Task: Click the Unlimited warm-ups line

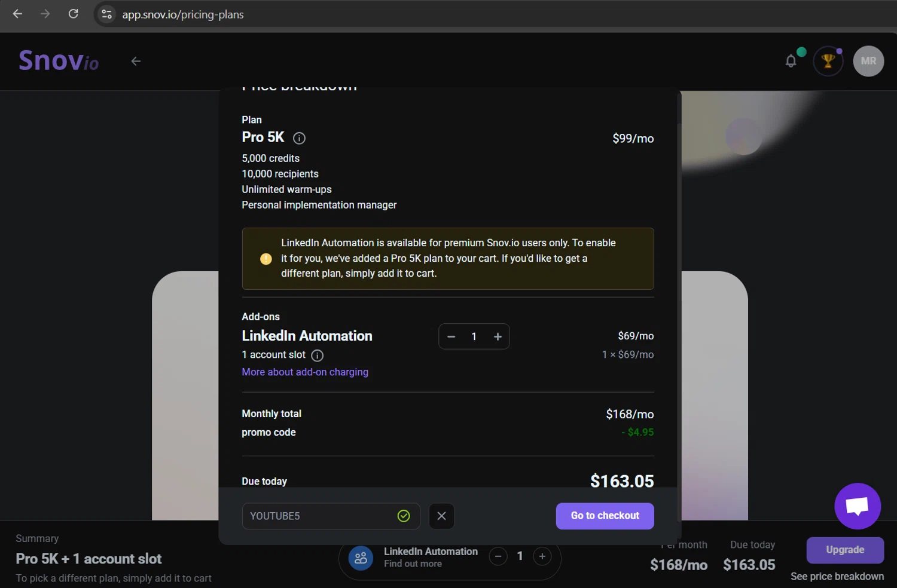Action: (286, 189)
